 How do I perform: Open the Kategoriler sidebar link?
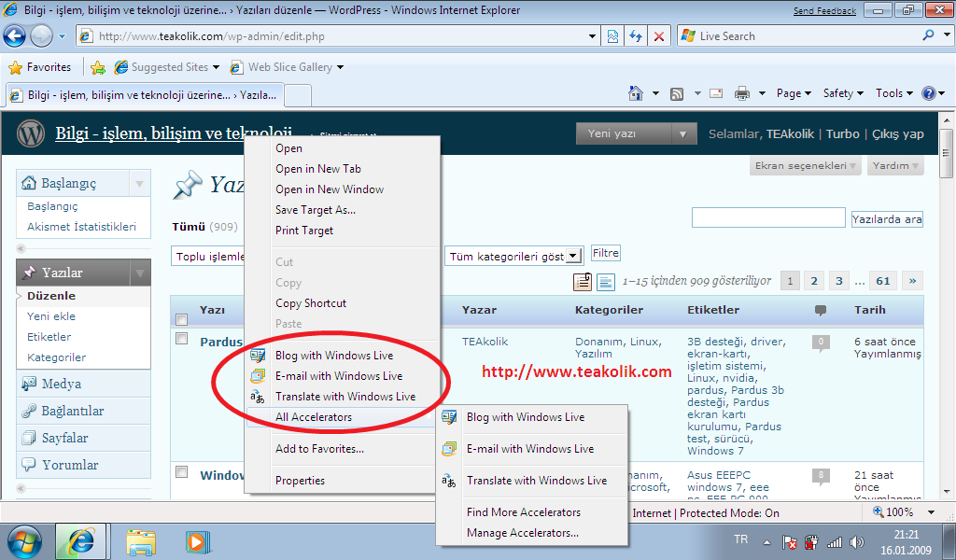click(57, 357)
